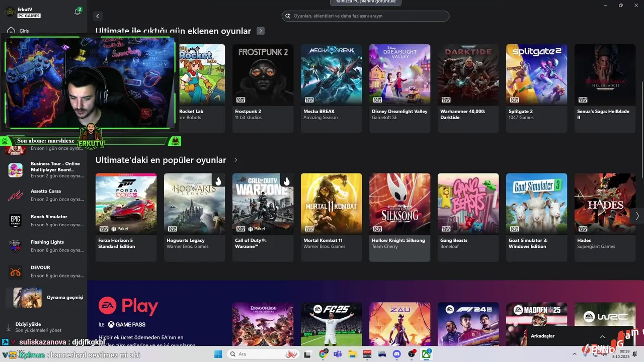Image resolution: width=644 pixels, height=362 pixels.
Task: Open the Mortal Kombat 11 tile
Action: 331,217
